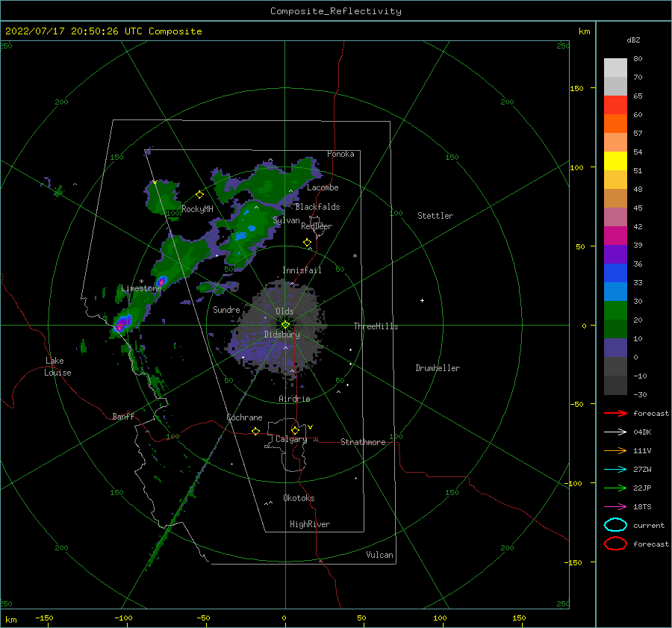Click yellow diamond marker below RedDeer
672x628 pixels.
(x=308, y=243)
